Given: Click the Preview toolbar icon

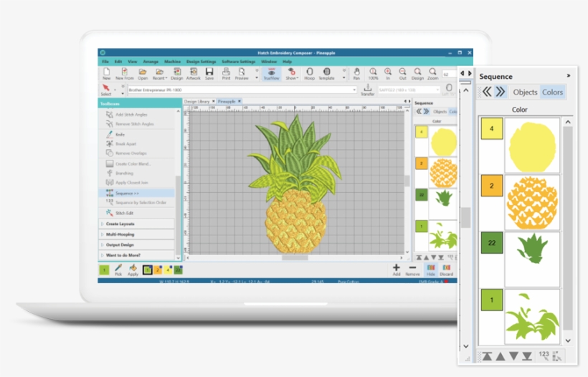Looking at the screenshot, I should pos(242,73).
